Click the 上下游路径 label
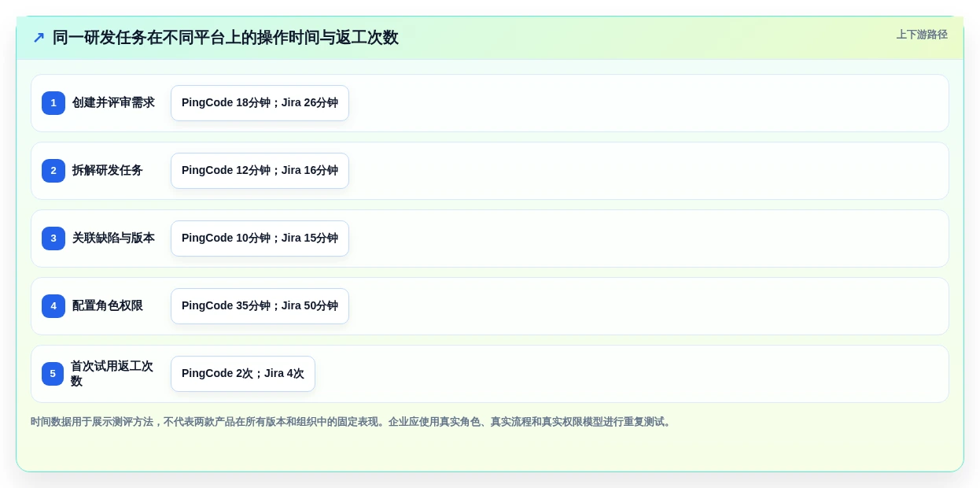 (922, 35)
